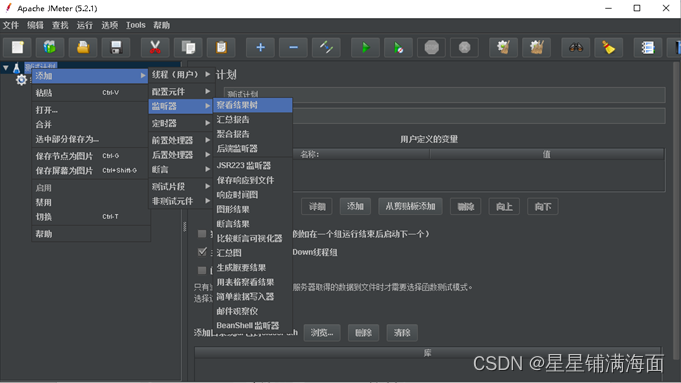Collapse the test plan tree node

pos(6,68)
